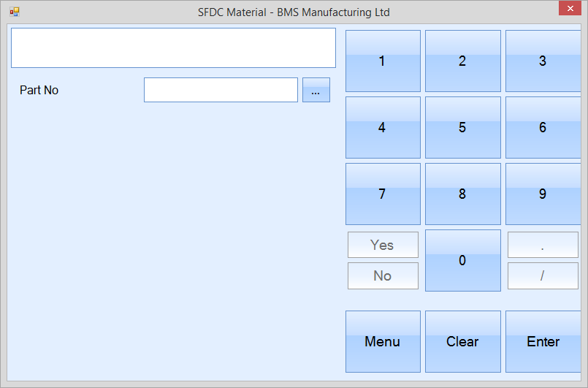Click the Yes button
The width and height of the screenshot is (588, 388).
383,245
